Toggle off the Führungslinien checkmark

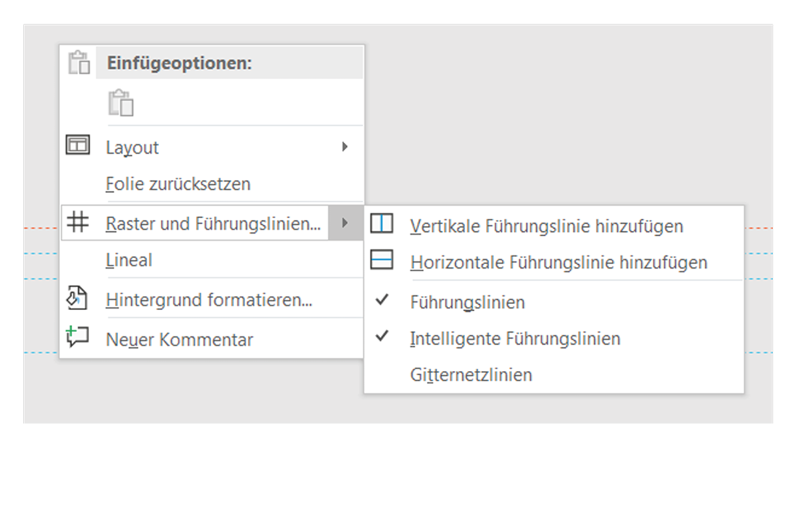pyautogui.click(x=467, y=303)
